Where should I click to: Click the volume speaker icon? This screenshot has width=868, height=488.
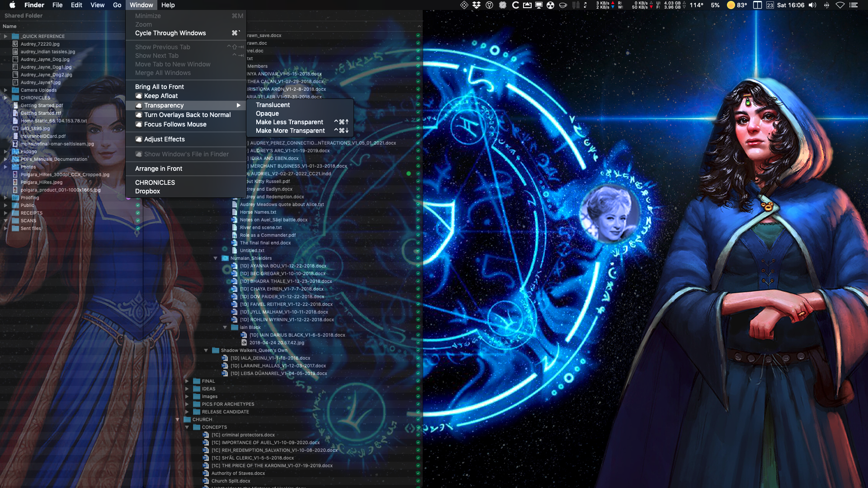pos(812,5)
